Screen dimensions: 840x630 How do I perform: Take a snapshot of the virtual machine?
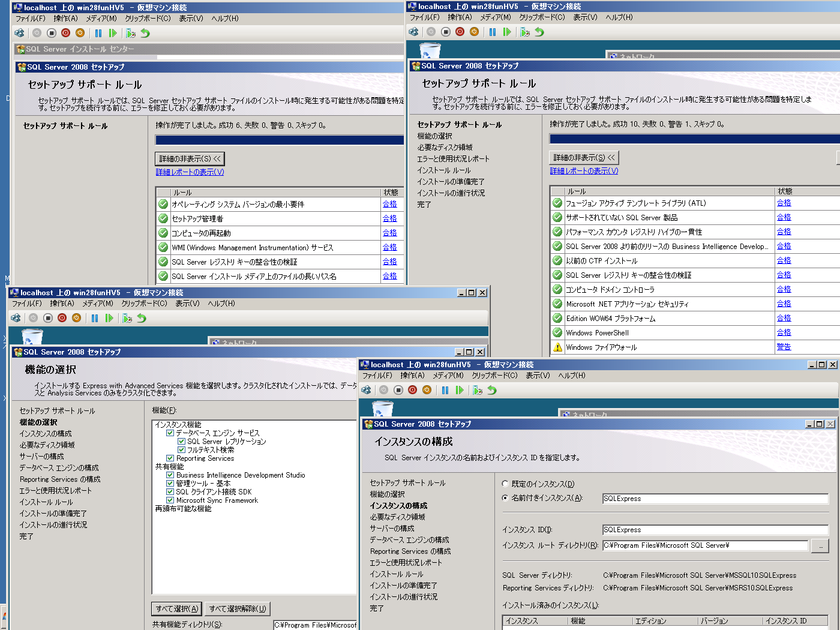[x=131, y=33]
